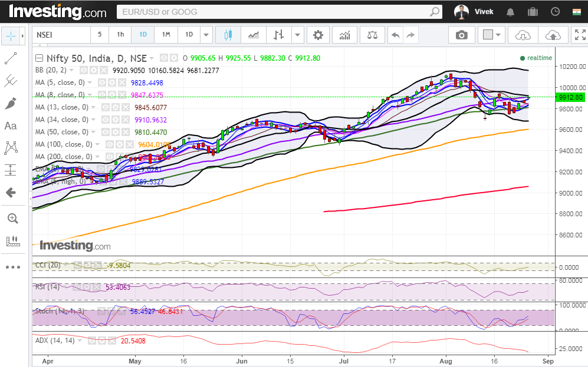Image resolution: width=588 pixels, height=367 pixels.
Task: Open the time interval dropdown arrow
Action: (x=206, y=35)
